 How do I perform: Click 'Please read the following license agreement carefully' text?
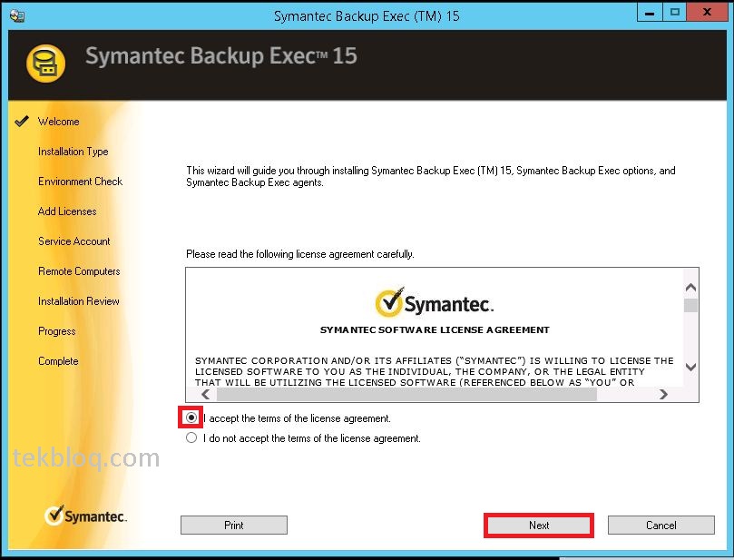click(300, 254)
